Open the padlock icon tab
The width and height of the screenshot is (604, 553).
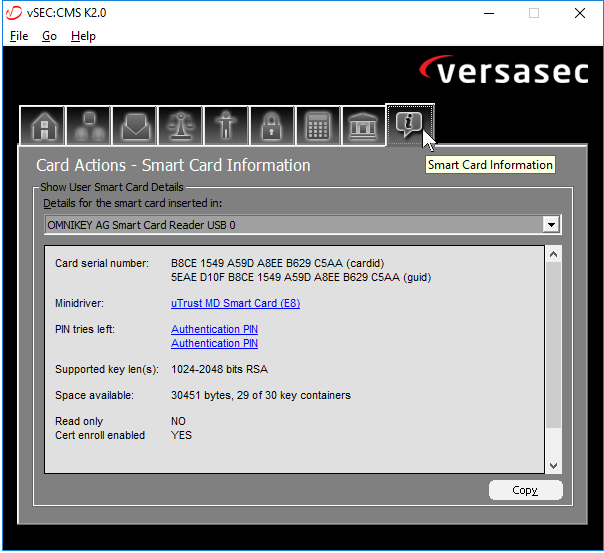[272, 126]
